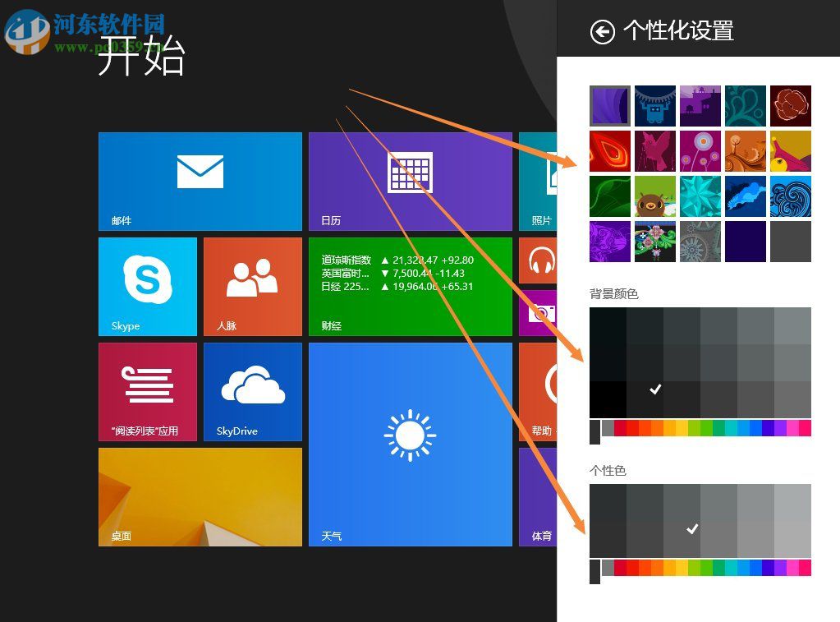
Task: Open the Mail (邮件) tile
Action: click(200, 181)
